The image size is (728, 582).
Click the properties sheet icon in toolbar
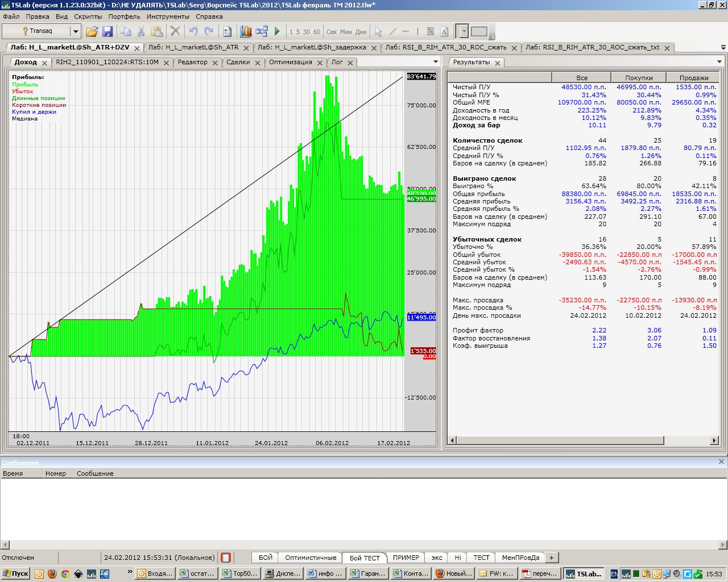[227, 32]
